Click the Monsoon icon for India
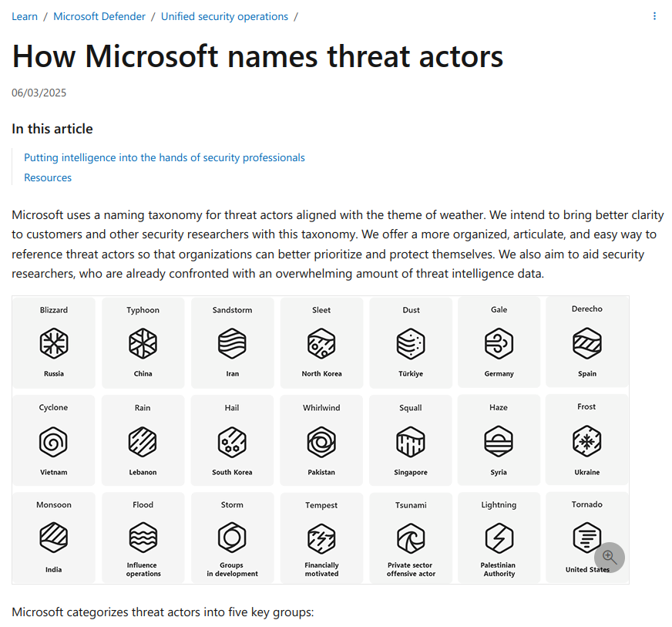This screenshot has width=672, height=627. (x=54, y=538)
